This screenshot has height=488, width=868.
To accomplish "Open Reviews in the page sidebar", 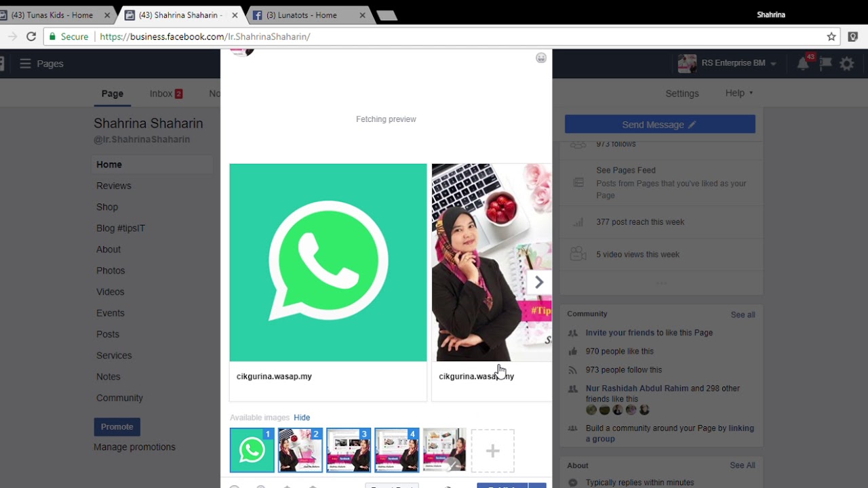I will 114,186.
